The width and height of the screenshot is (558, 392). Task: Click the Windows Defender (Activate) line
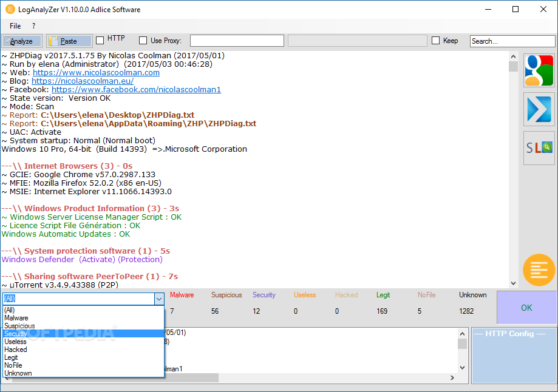82,259
